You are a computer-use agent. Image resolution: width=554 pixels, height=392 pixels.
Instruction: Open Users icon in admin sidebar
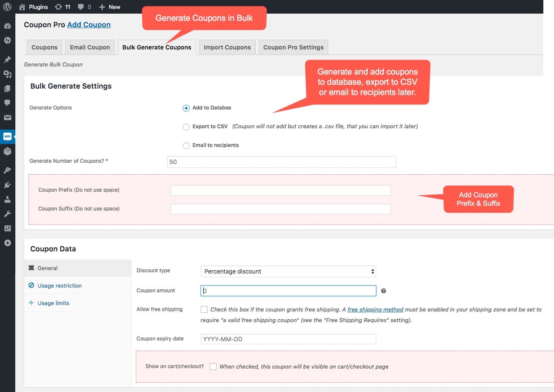tap(7, 199)
